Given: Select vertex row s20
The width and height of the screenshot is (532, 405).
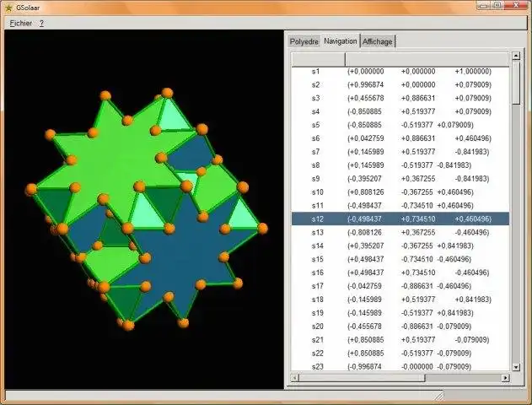Looking at the screenshot, I should [x=400, y=327].
